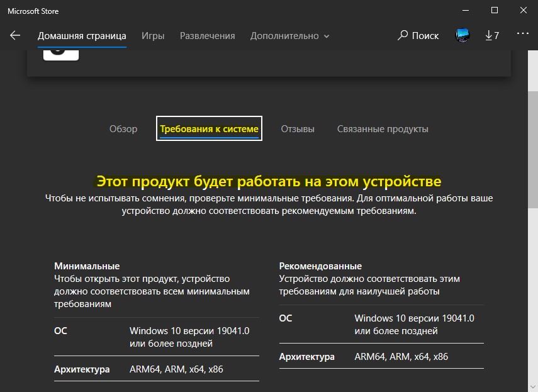This screenshot has height=392, width=538.
Task: Go to Домашняя страница tab
Action: point(82,36)
